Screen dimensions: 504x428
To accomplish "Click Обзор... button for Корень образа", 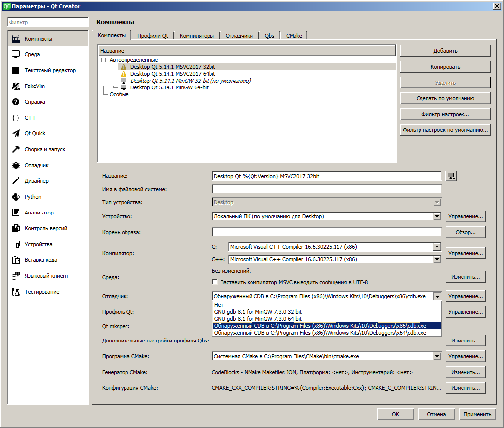I will [x=465, y=232].
